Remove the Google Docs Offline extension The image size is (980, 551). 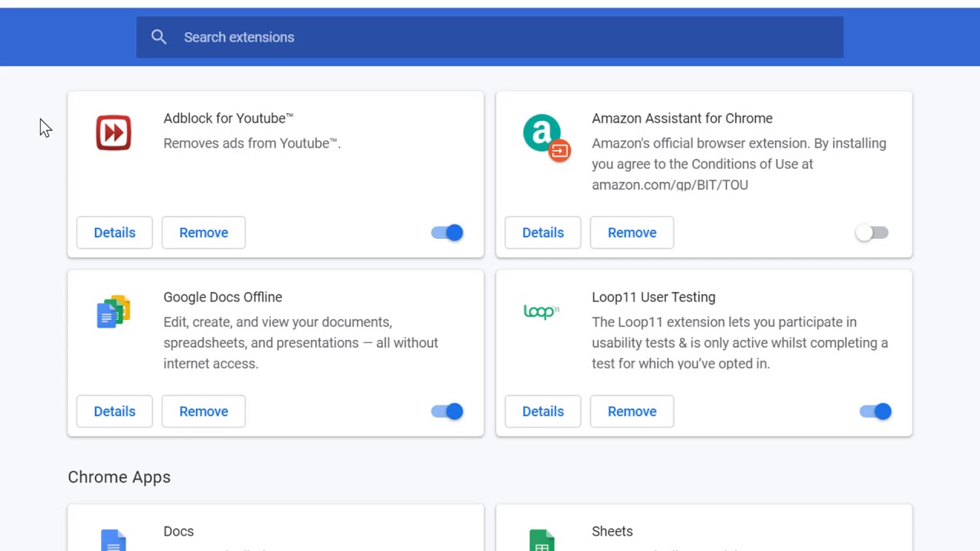click(x=204, y=412)
